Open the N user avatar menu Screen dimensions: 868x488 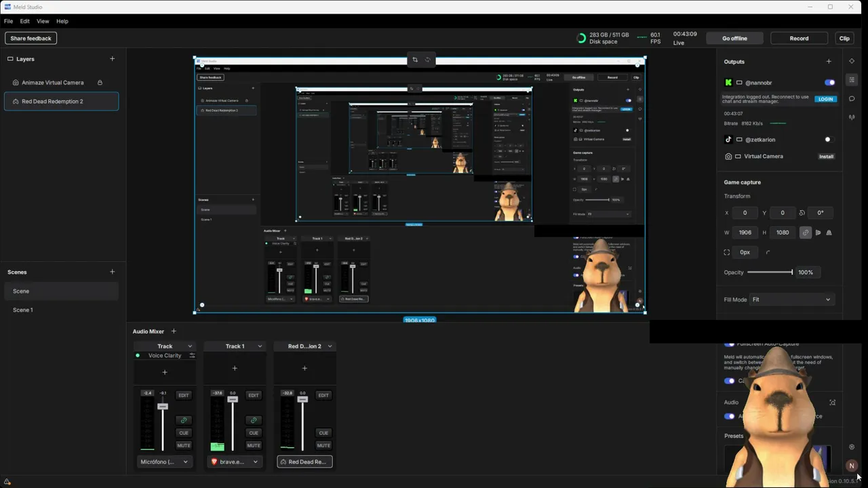tap(852, 466)
